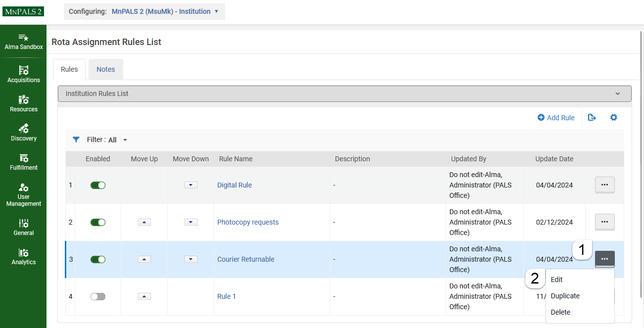The image size is (644, 328).
Task: Enable the Rule 1 toggle
Action: (x=98, y=296)
